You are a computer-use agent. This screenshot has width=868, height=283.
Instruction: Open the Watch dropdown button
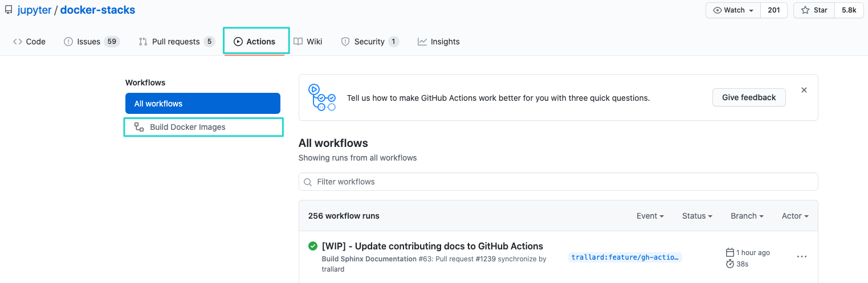pyautogui.click(x=732, y=10)
